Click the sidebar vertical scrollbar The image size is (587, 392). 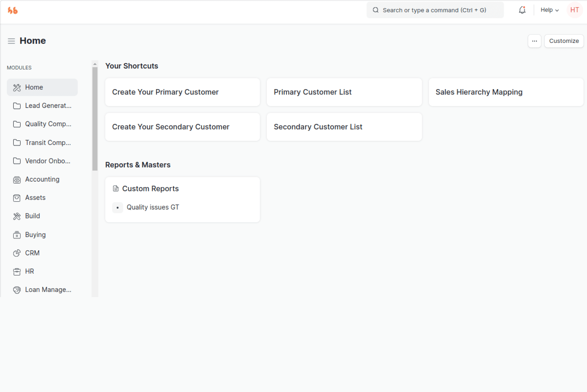pos(95,119)
